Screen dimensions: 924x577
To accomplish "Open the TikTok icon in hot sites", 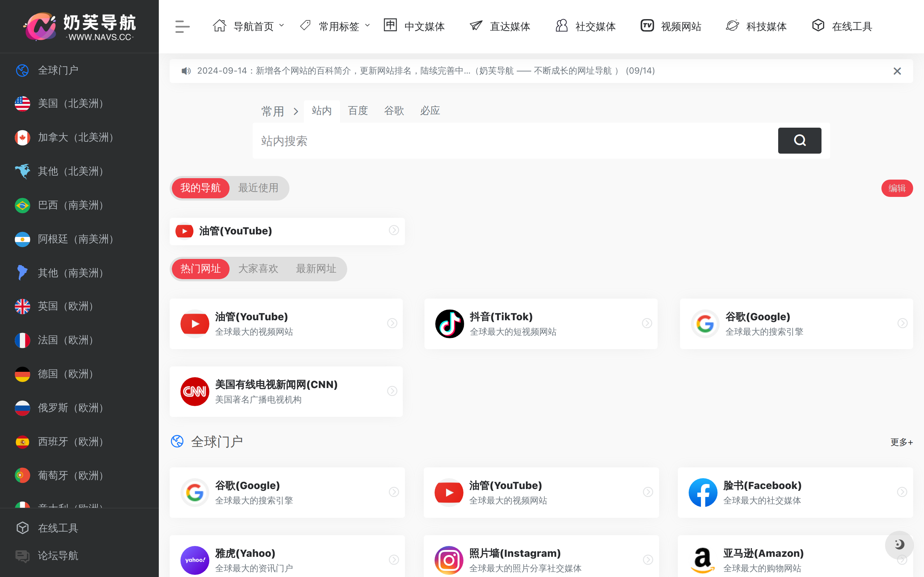I will click(x=449, y=323).
